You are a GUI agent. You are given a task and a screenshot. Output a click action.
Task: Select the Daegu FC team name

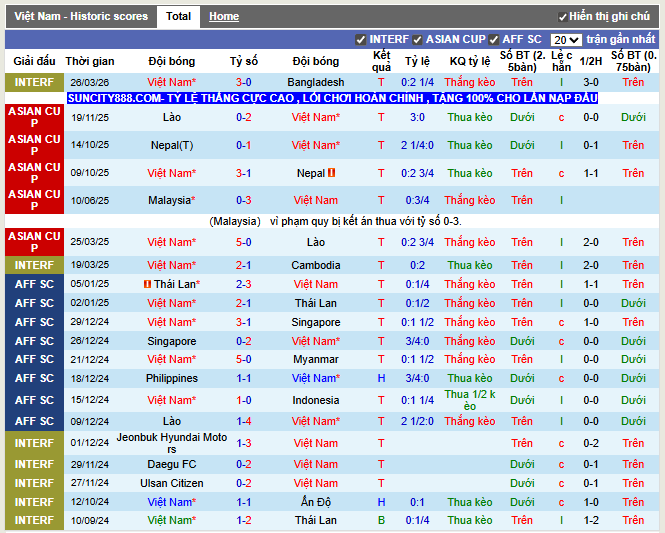tap(171, 464)
